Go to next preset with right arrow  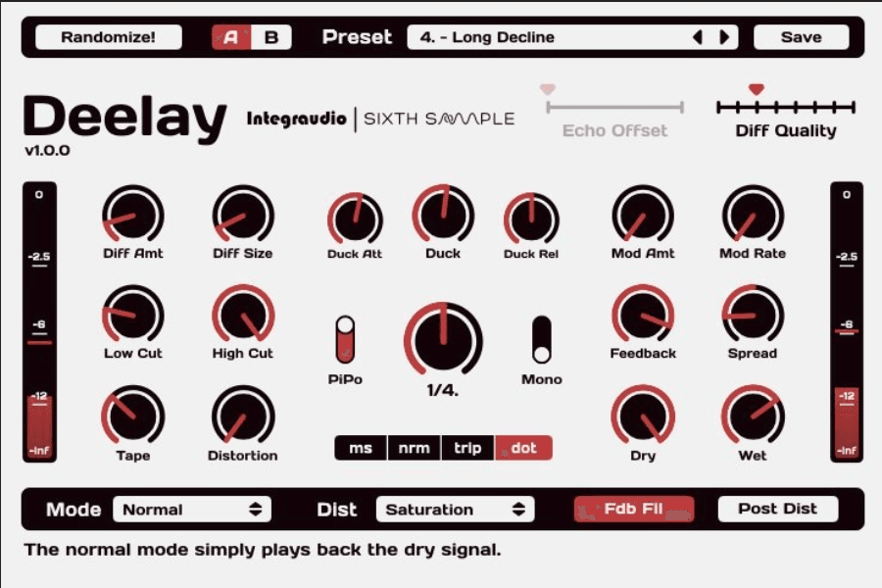click(x=724, y=37)
